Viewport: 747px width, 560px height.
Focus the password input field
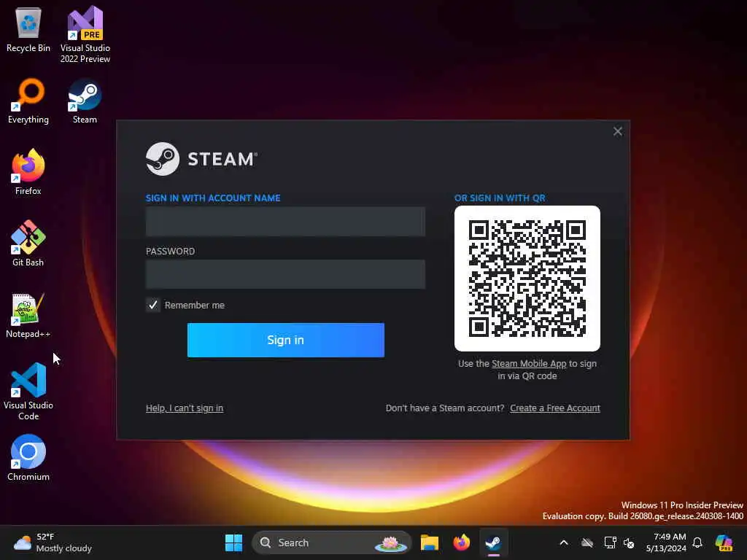click(285, 274)
